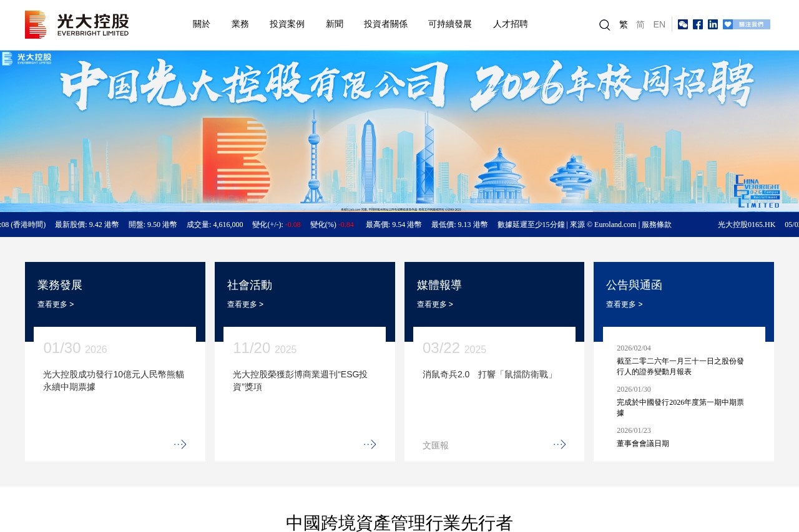The image size is (799, 532).
Task: Open announcement 董事會會議日期
Action: (643, 443)
